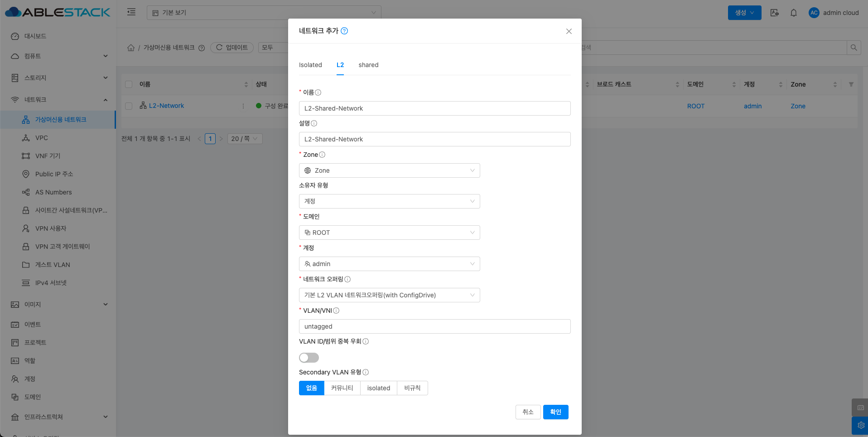Click the home icon in breadcrumb
This screenshot has height=437, width=868.
coord(131,48)
